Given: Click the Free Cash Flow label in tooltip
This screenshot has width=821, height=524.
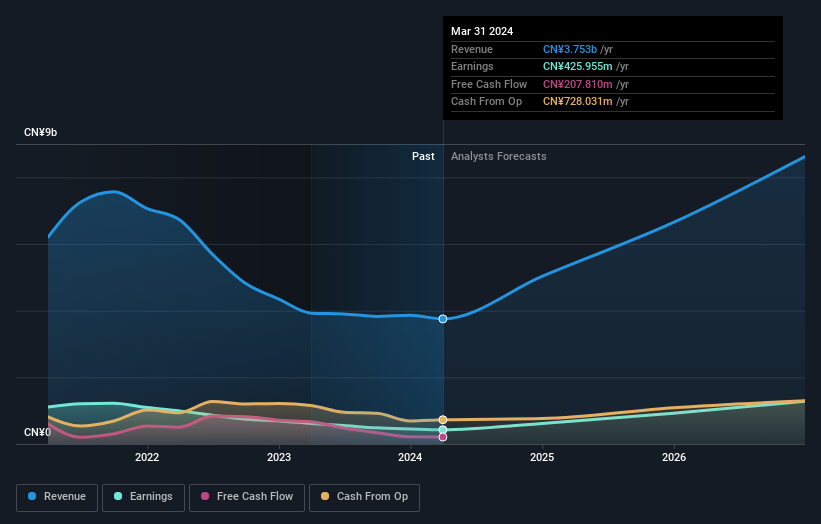Looking at the screenshot, I should click(489, 84).
